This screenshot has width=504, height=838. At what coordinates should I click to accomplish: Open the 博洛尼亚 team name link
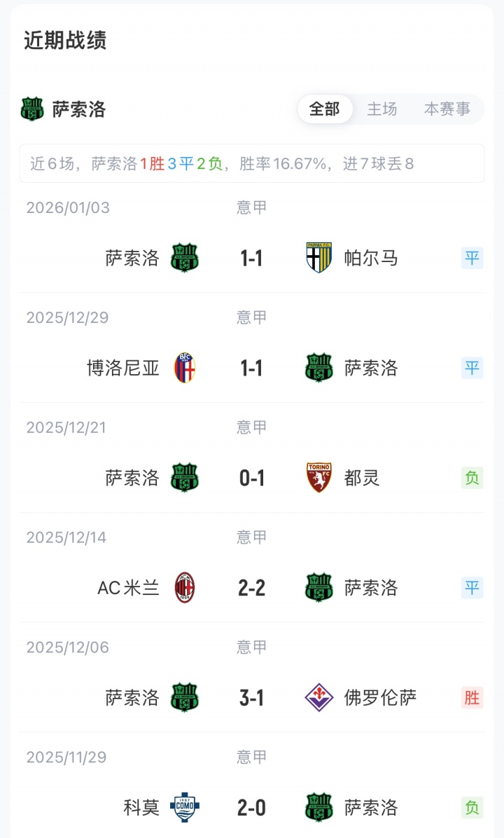click(123, 369)
